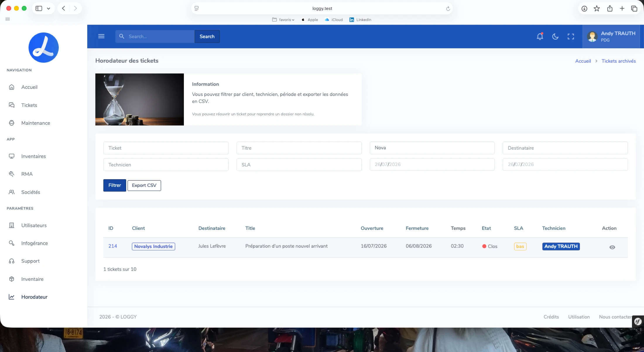Open the notifications bell
Screen dimensions: 644x352
pyautogui.click(x=540, y=36)
